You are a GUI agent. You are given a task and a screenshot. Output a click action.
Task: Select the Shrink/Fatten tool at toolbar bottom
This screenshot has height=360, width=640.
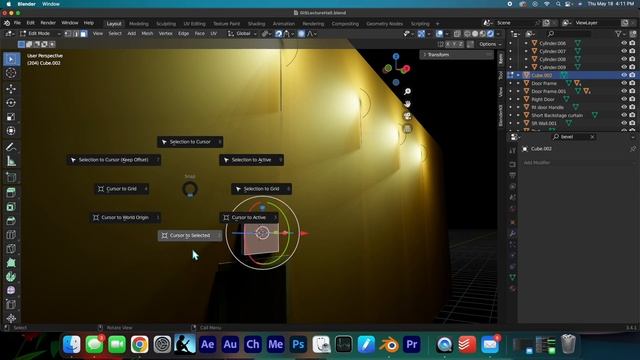(x=11, y=318)
